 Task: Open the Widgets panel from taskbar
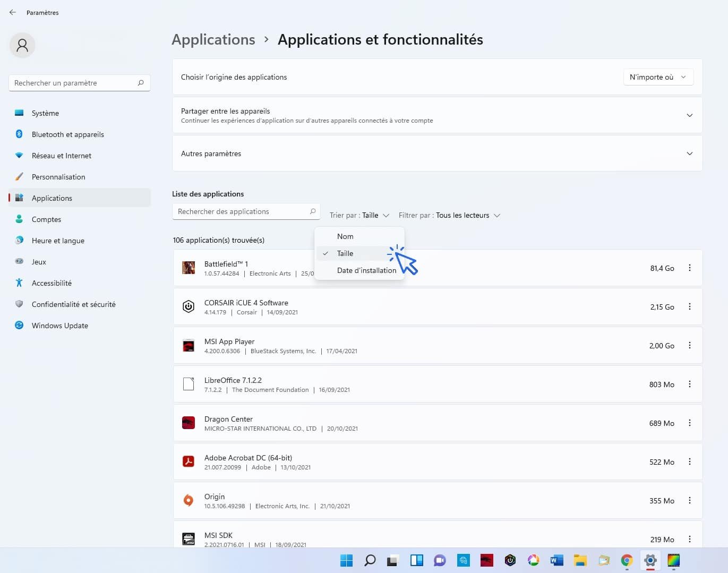click(417, 560)
